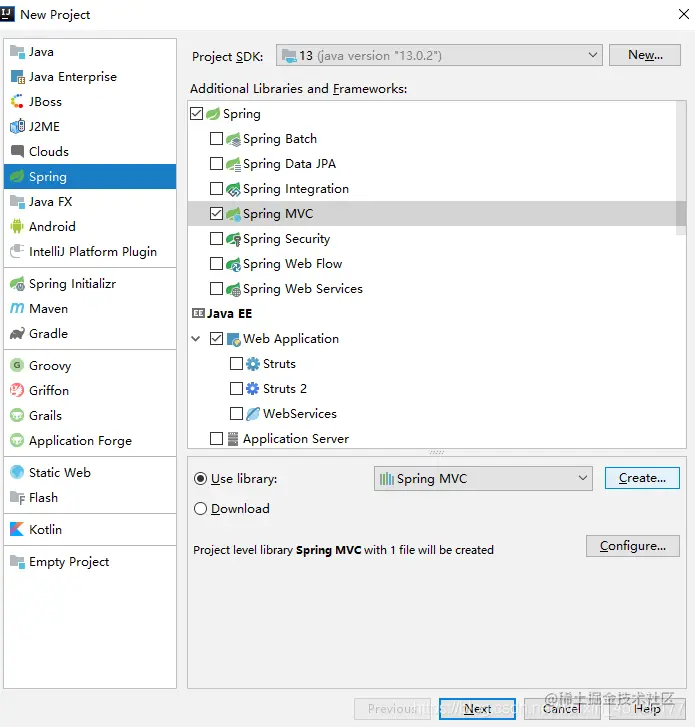Click the frameworks list scrollbar thumb

(x=681, y=168)
